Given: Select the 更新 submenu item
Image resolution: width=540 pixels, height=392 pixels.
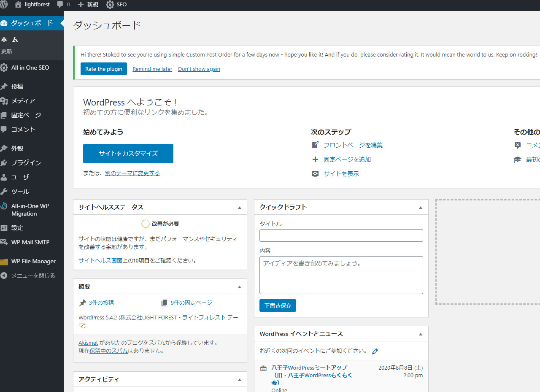Looking at the screenshot, I should pyautogui.click(x=7, y=51).
